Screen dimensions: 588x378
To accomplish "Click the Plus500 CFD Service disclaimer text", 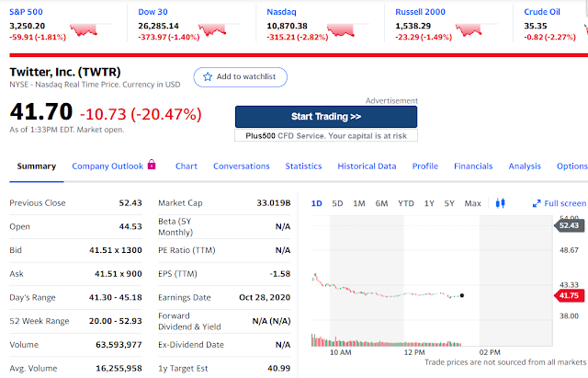I will click(326, 136).
